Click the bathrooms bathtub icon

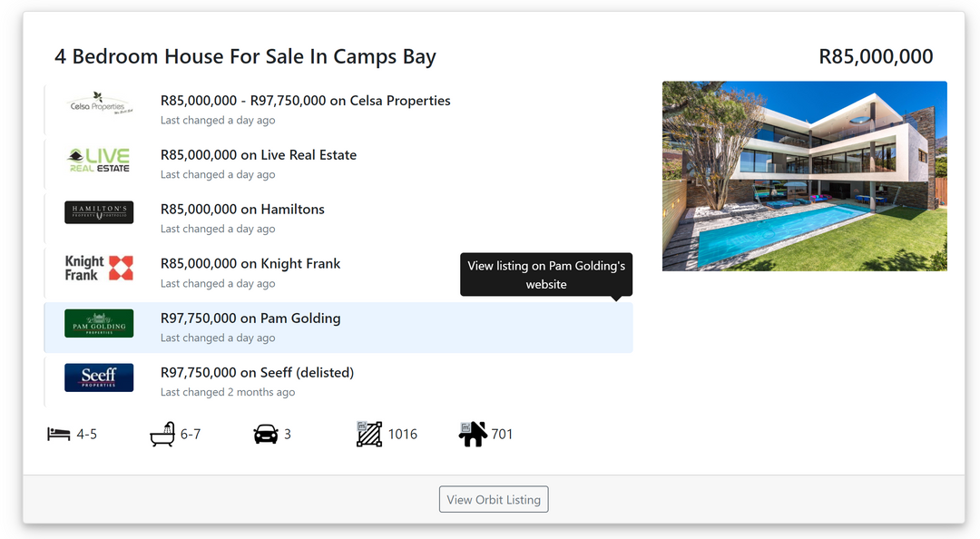click(x=162, y=435)
